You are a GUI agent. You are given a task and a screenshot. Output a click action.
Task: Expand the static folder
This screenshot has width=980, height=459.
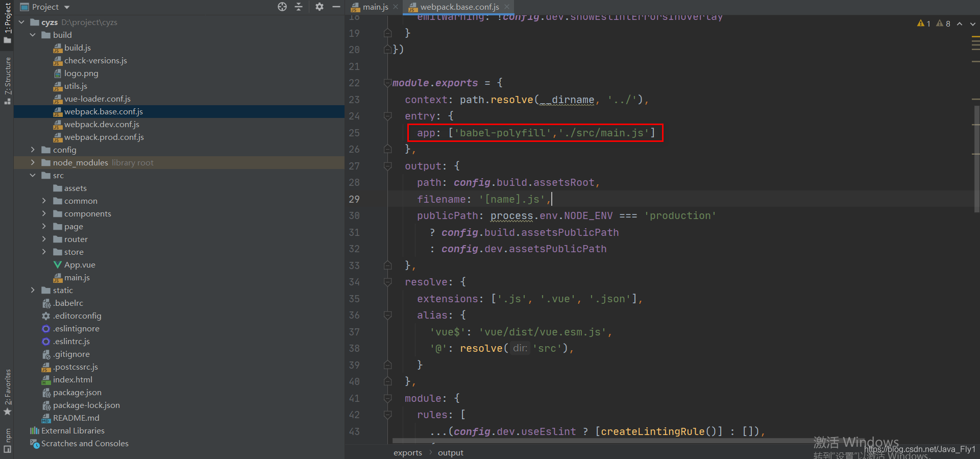[x=33, y=290]
